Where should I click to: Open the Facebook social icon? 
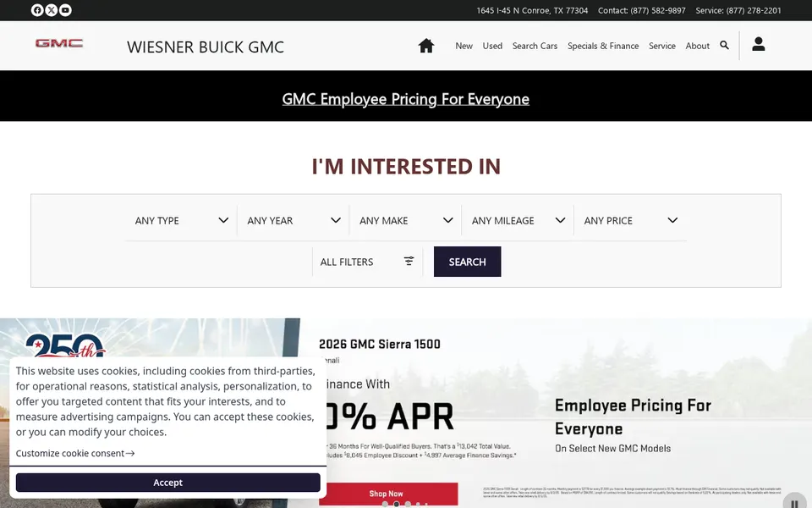37,10
